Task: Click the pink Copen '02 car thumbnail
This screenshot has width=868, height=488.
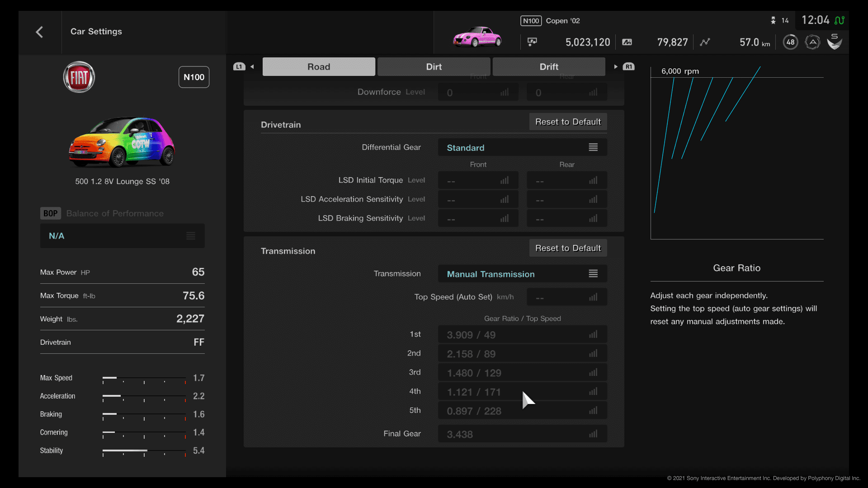Action: [x=477, y=37]
